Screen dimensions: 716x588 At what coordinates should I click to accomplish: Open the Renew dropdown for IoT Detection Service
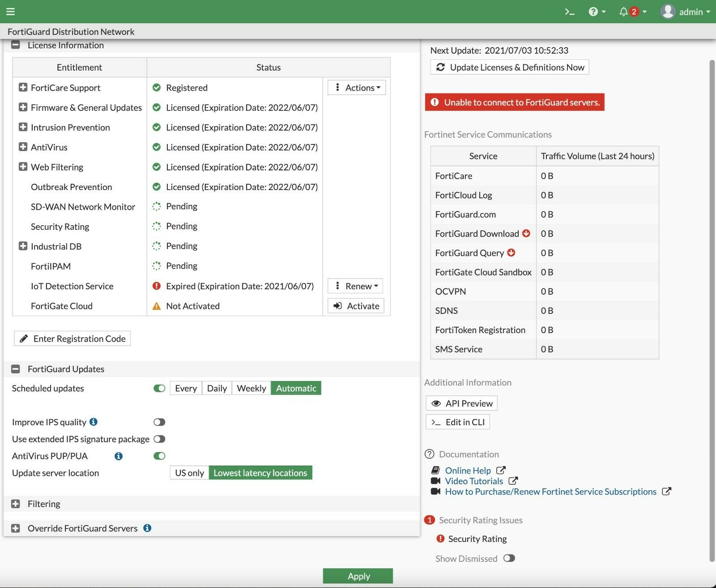click(x=355, y=286)
